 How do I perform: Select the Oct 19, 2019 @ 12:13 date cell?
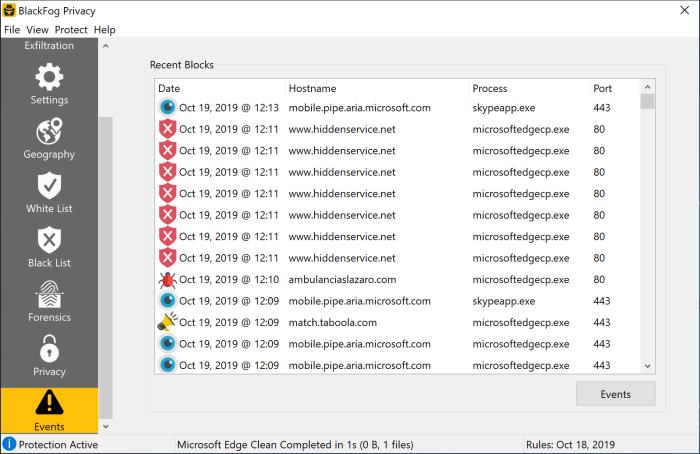point(229,108)
